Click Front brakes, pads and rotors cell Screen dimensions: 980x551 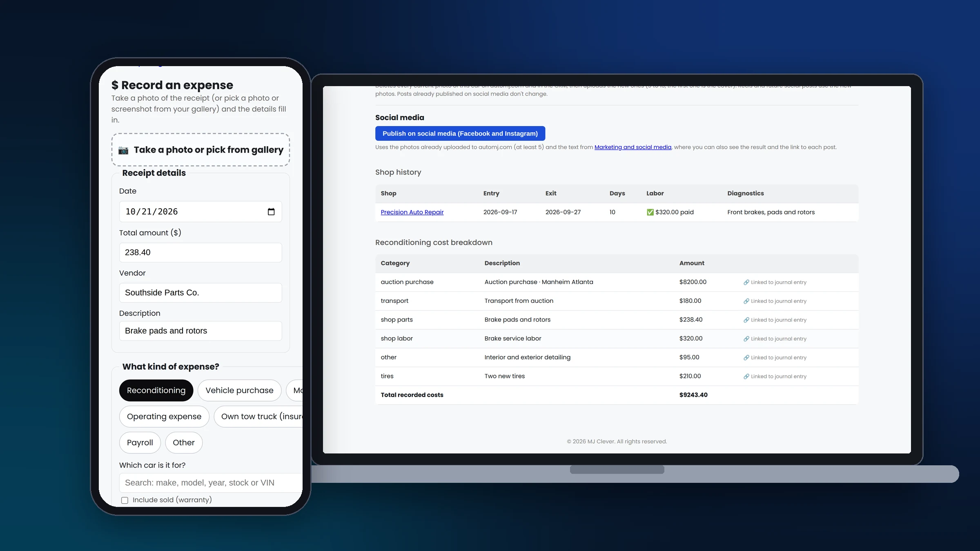pyautogui.click(x=771, y=212)
